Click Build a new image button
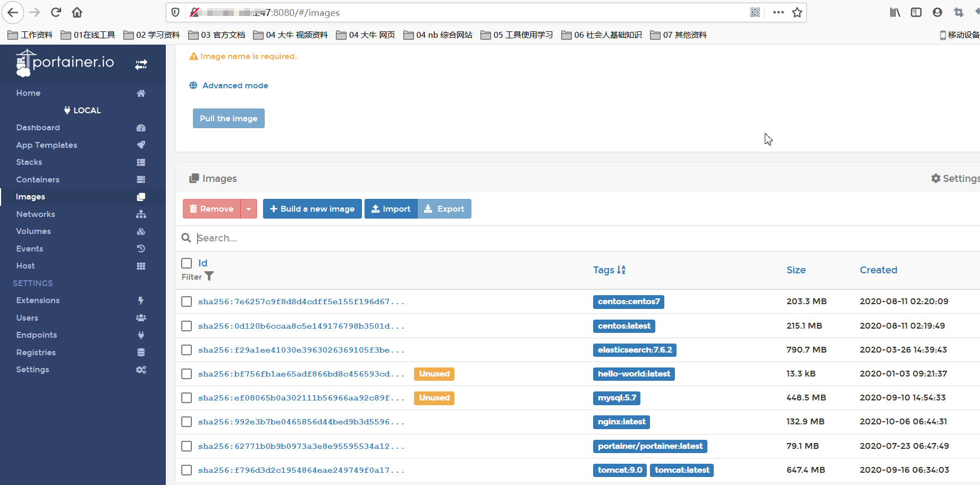 (x=312, y=209)
